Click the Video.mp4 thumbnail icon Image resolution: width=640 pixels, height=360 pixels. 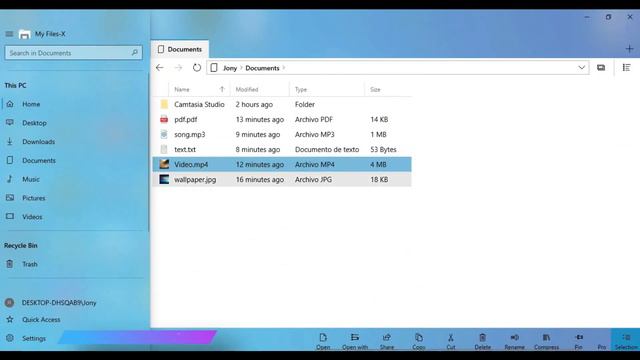click(x=164, y=164)
